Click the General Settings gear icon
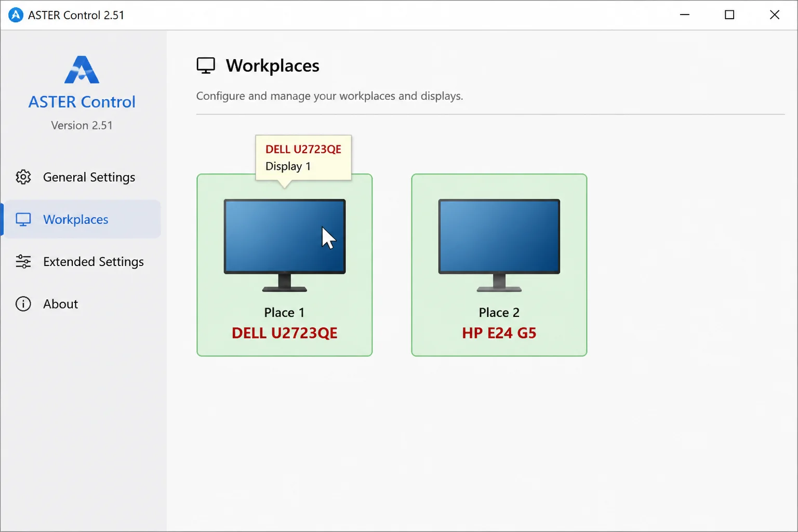 (x=23, y=177)
